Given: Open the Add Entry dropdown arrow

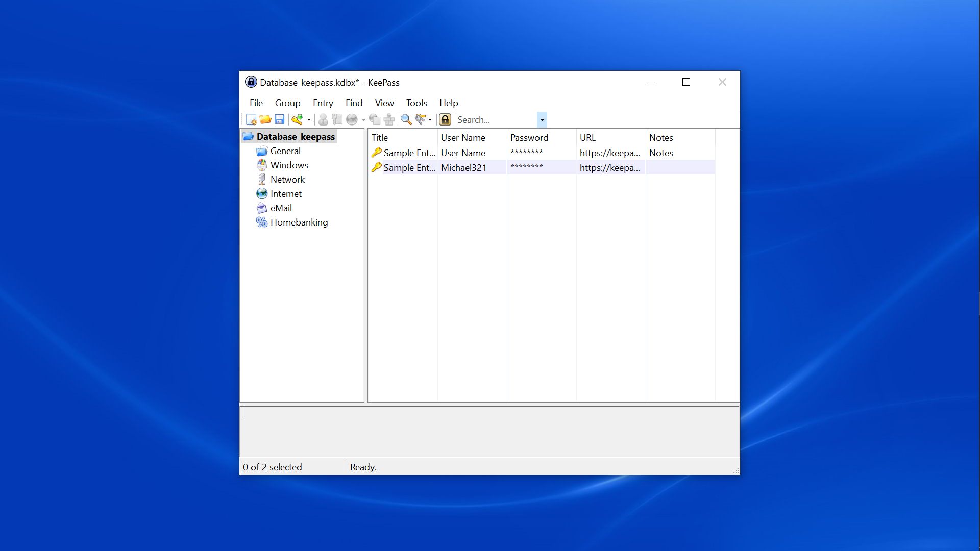Looking at the screenshot, I should (309, 120).
